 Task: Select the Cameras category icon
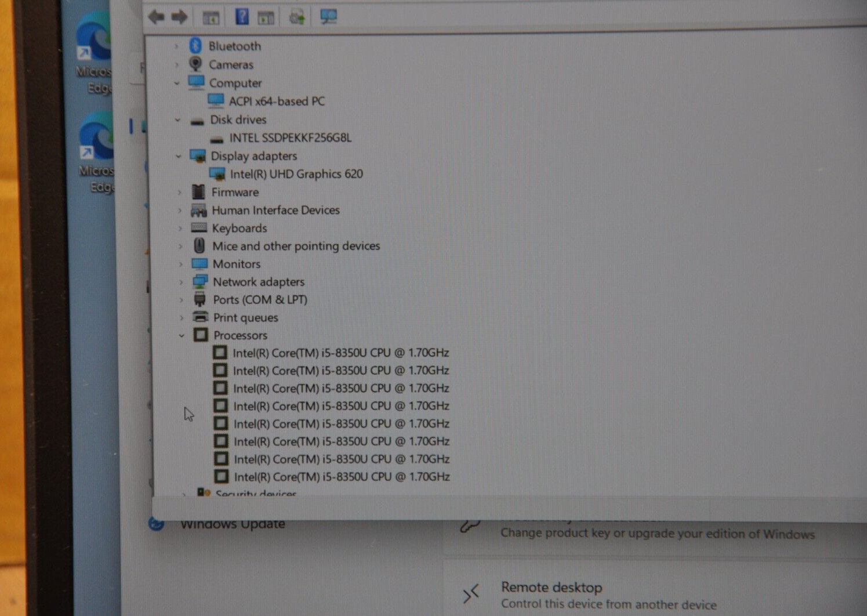coord(195,64)
